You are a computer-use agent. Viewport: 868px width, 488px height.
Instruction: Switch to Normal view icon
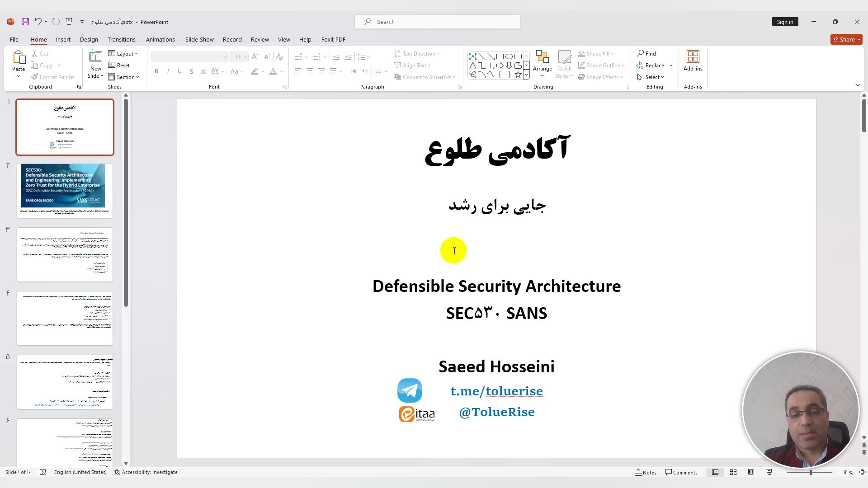click(x=715, y=472)
